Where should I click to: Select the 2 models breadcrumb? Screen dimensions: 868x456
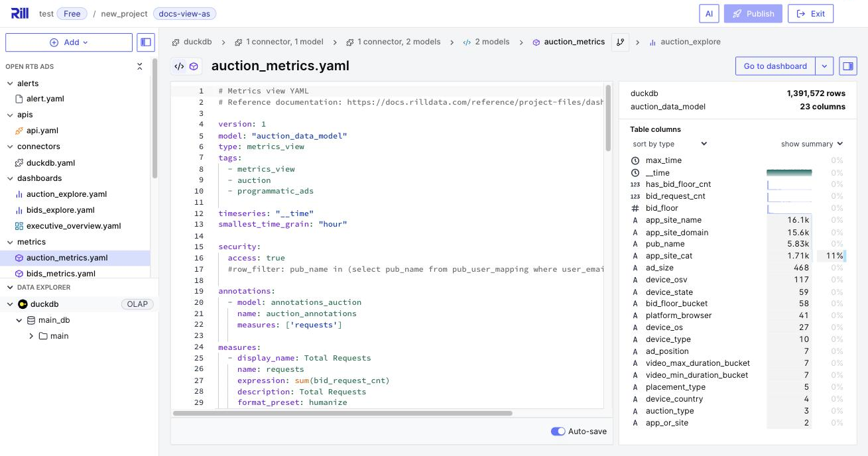pos(486,42)
